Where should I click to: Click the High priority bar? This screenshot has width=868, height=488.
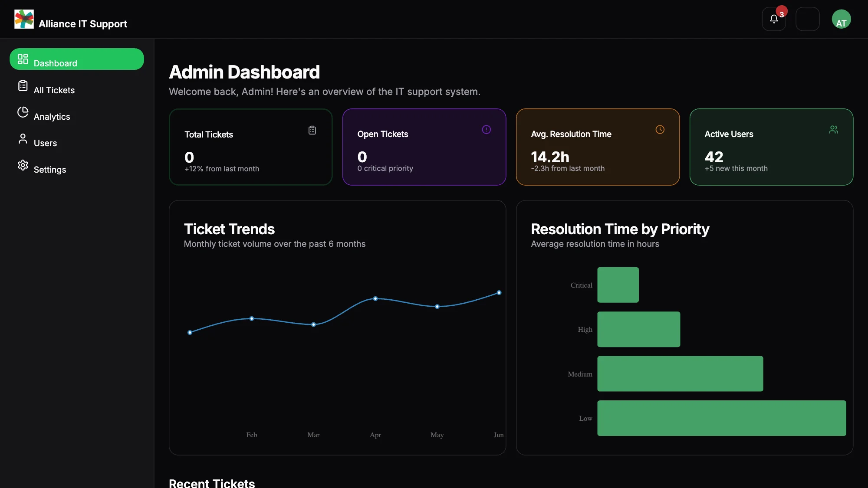[x=639, y=329]
